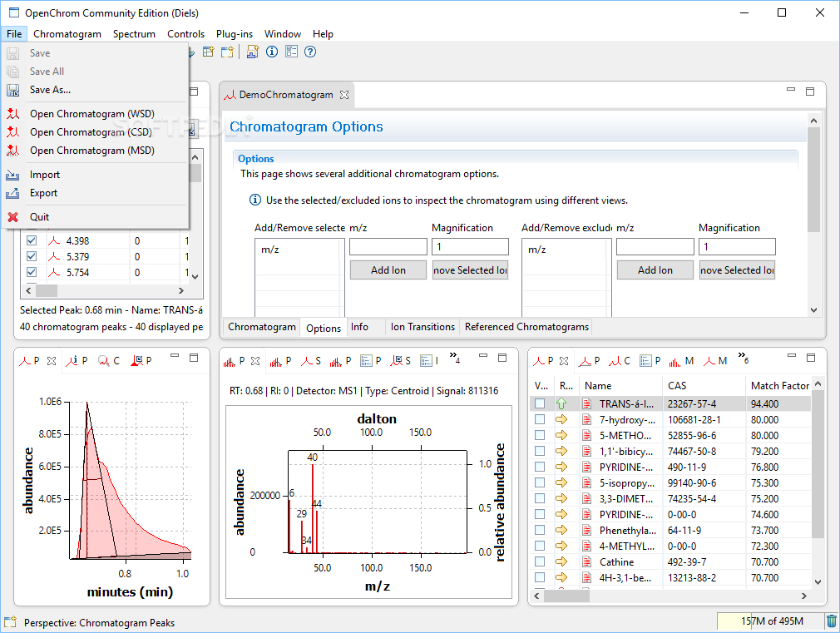
Task: Click the checklist preferences toolbar icon
Action: 291,52
